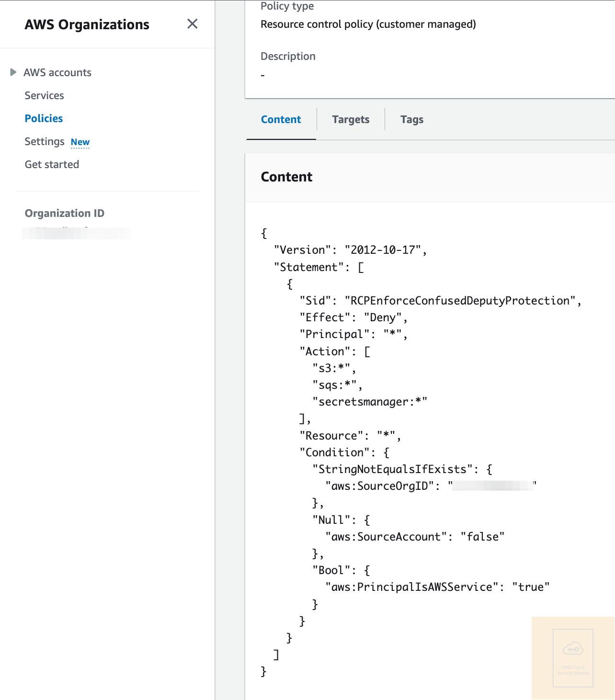Close the AWS Organizations side panel
615x700 pixels.
[x=193, y=24]
